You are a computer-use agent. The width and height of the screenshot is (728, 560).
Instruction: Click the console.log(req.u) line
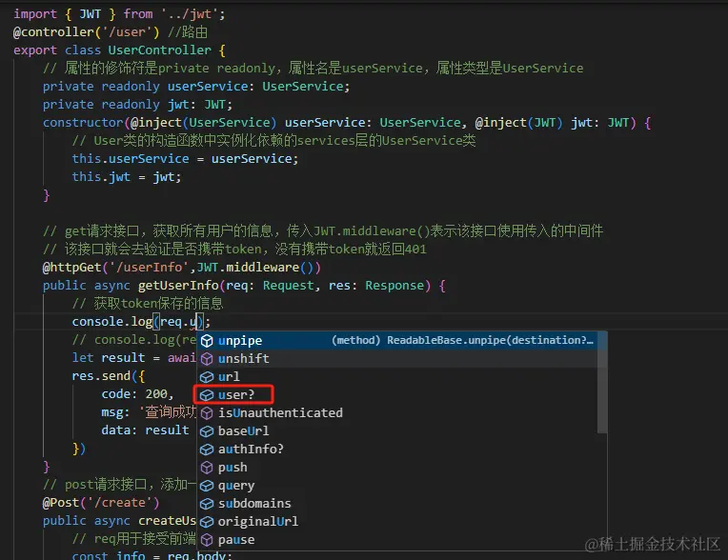pos(141,322)
